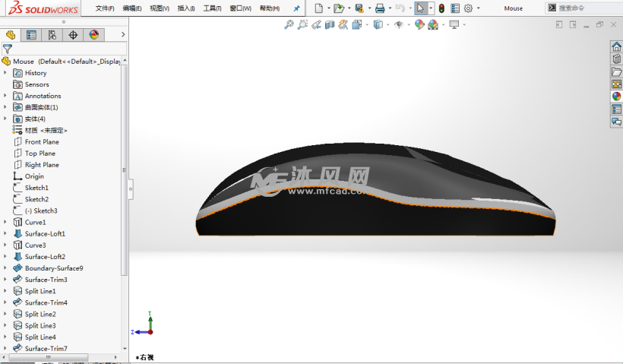Click the feature tree horizontal scrollbar
This screenshot has width=623, height=364.
tap(48, 357)
